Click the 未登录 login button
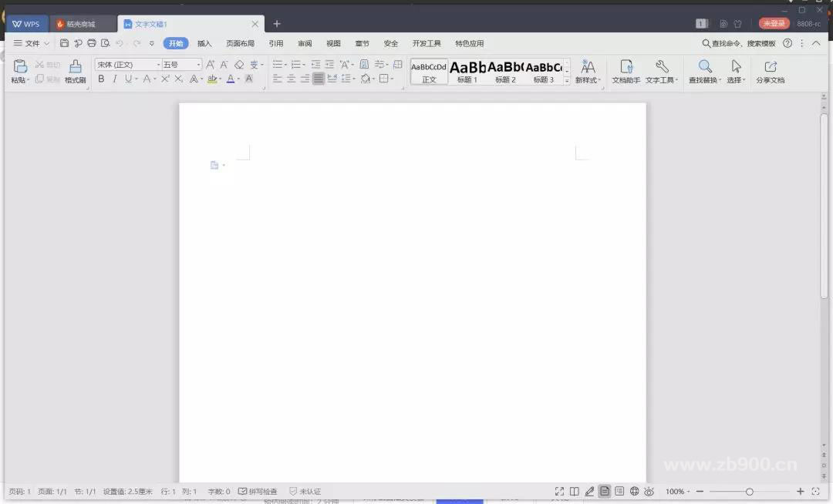833x504 pixels. coord(773,24)
